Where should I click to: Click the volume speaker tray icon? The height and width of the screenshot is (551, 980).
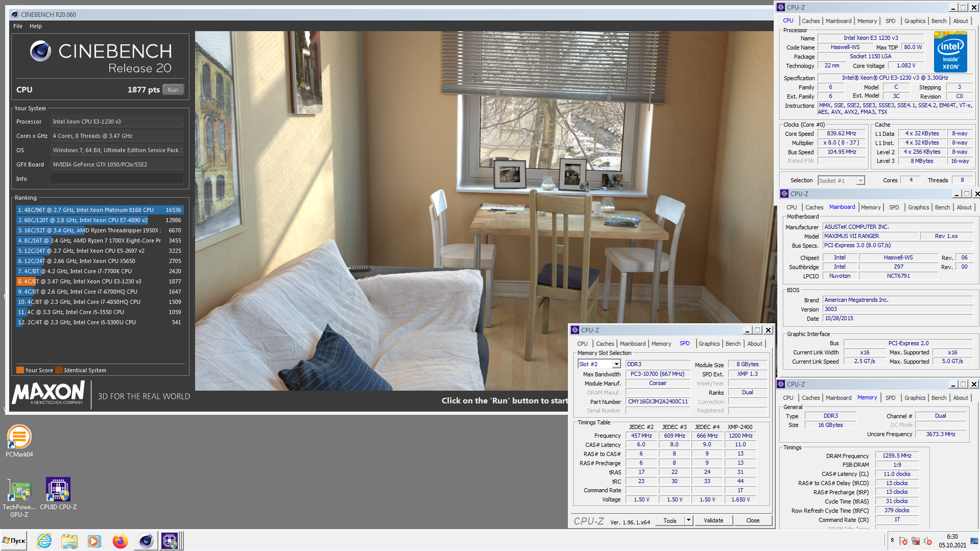click(x=928, y=541)
